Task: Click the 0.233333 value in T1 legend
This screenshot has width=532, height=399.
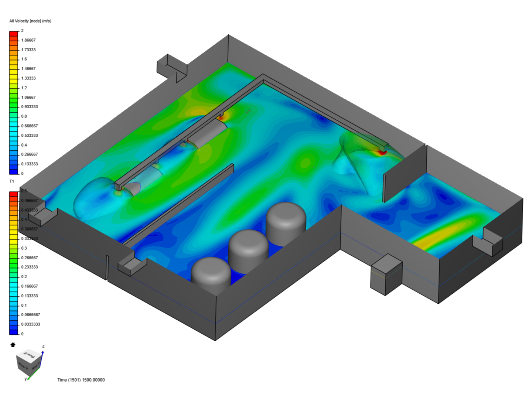Action: click(30, 267)
